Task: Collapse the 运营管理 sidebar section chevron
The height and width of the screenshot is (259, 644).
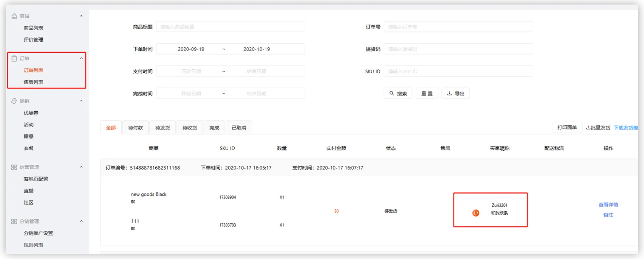Action: tap(81, 167)
